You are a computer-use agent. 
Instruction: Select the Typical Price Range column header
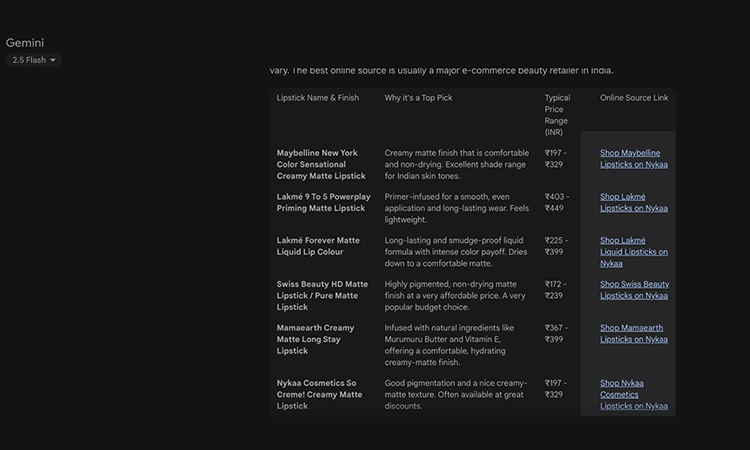pyautogui.click(x=557, y=114)
